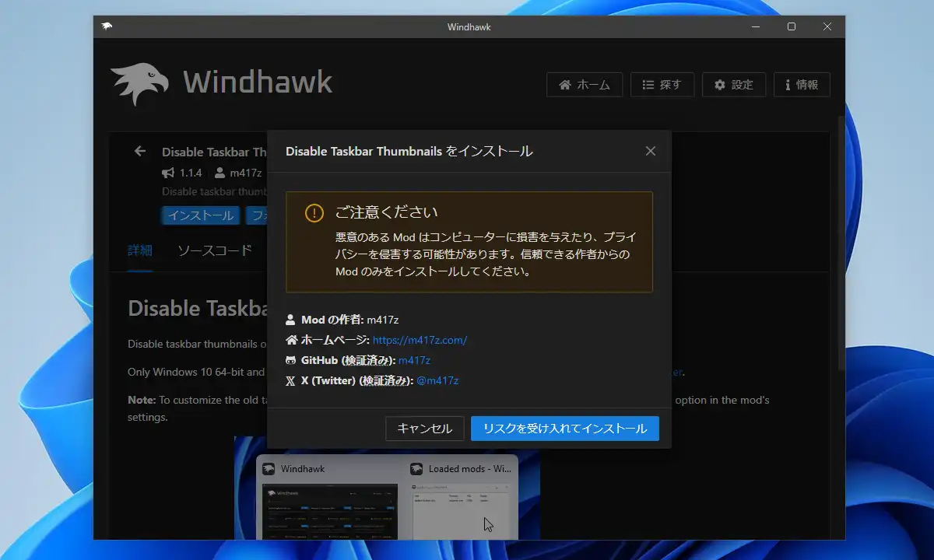Close the install dialog with the X icon
Image resolution: width=934 pixels, height=560 pixels.
tap(651, 151)
